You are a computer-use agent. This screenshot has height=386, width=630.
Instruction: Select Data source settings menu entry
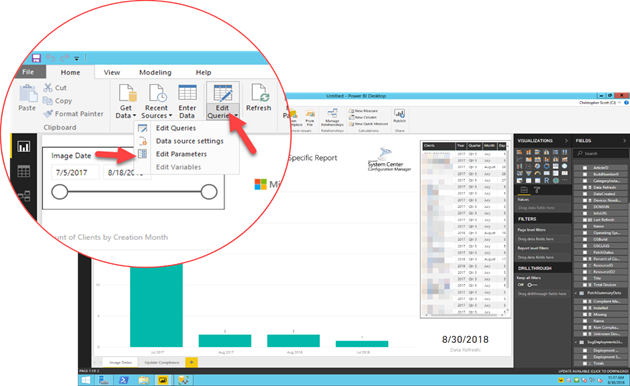(x=189, y=141)
